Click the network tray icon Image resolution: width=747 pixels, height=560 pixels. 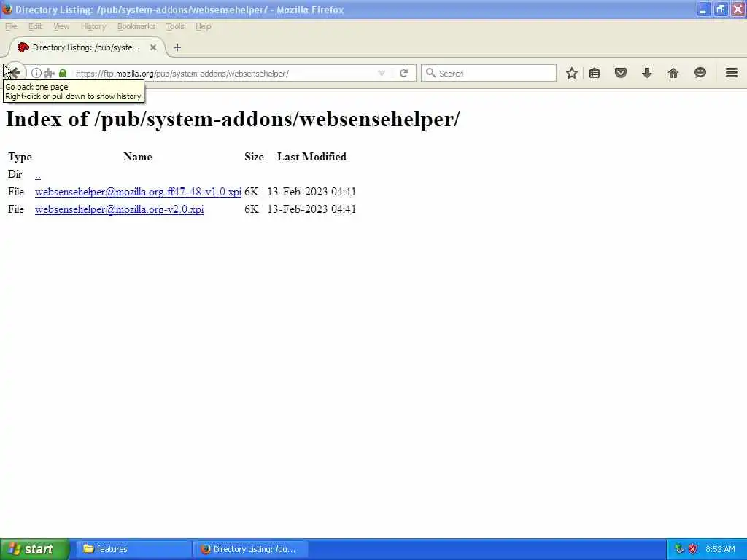click(x=679, y=549)
